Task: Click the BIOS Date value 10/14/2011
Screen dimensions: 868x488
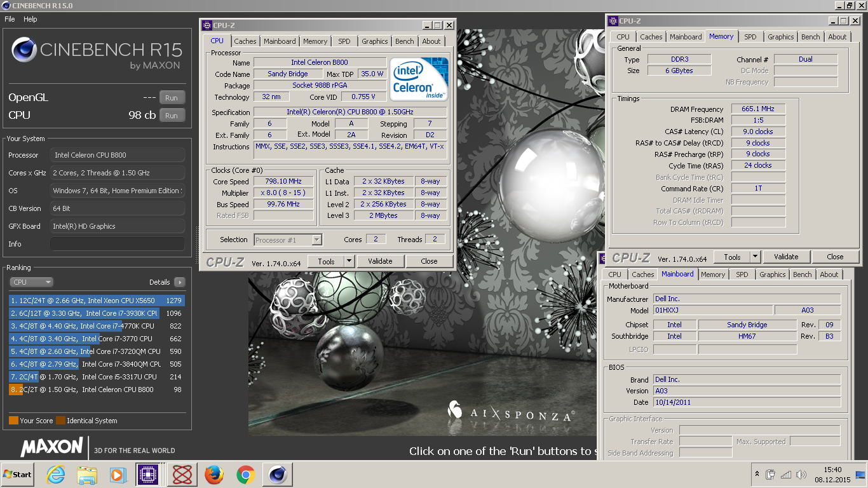Action: pyautogui.click(x=747, y=402)
